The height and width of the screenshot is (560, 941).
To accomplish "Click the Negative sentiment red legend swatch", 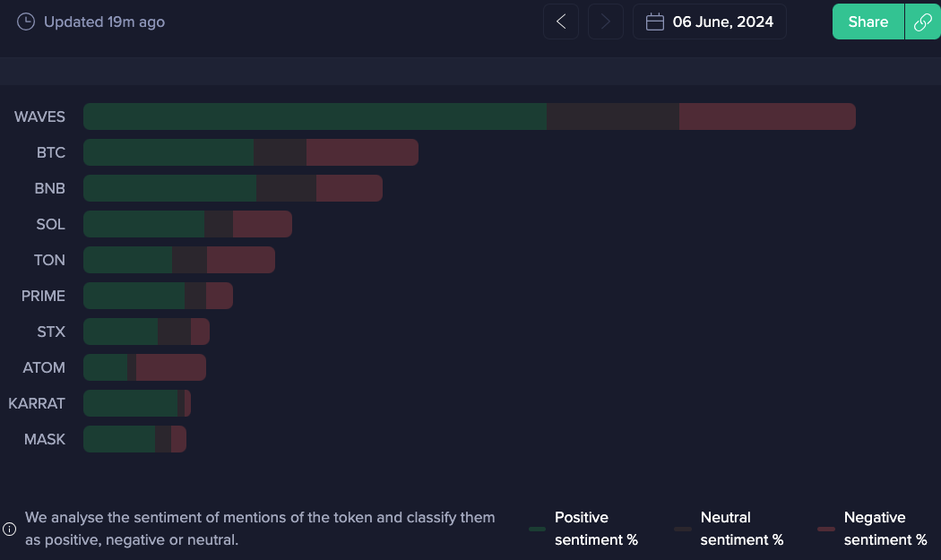I will click(826, 529).
